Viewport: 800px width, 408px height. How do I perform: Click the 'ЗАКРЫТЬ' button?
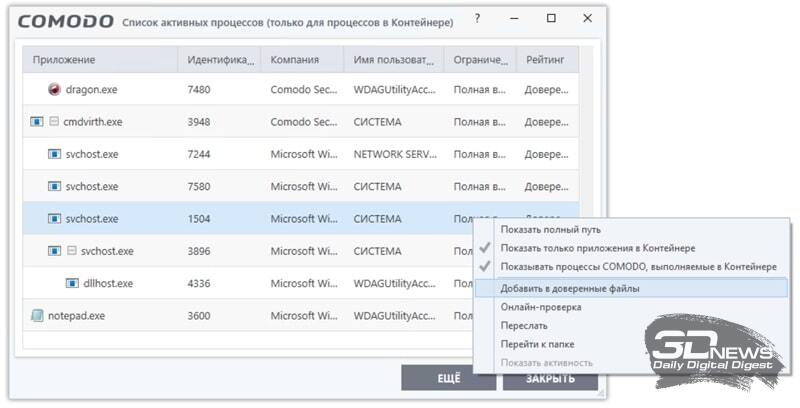(x=551, y=378)
